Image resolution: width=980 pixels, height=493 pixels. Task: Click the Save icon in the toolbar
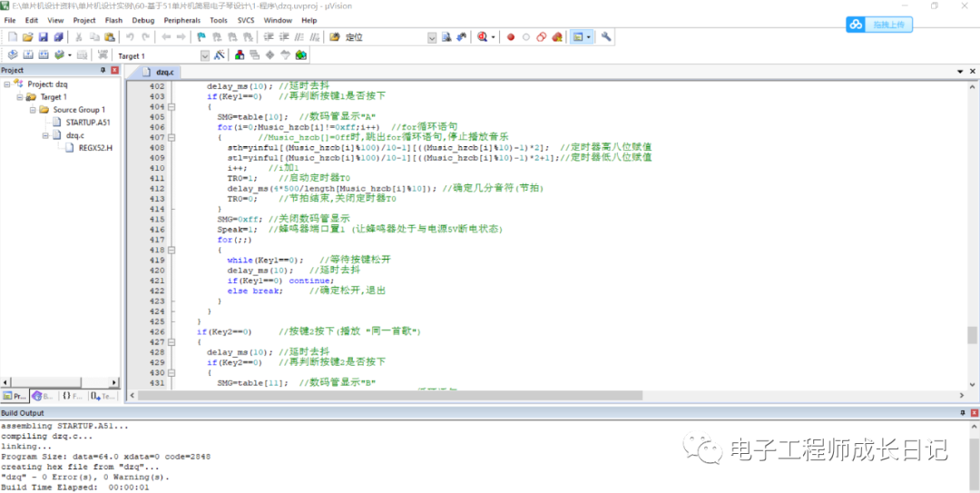click(43, 37)
